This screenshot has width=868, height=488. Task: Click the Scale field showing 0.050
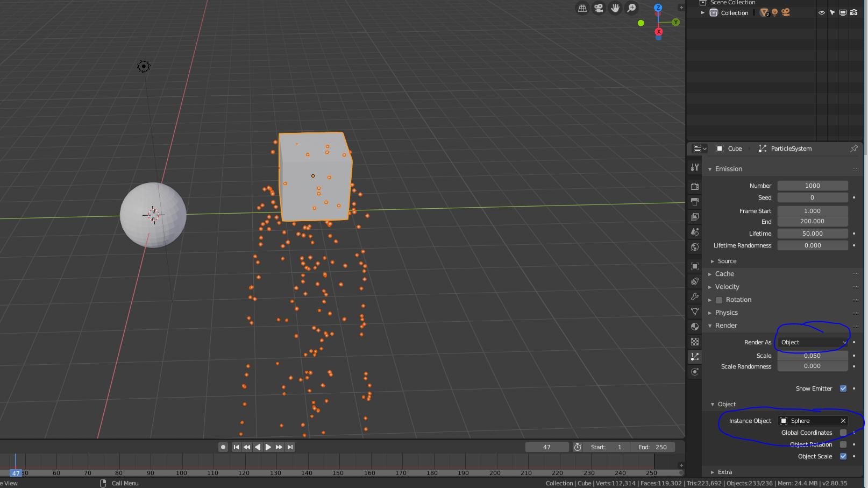(x=813, y=356)
